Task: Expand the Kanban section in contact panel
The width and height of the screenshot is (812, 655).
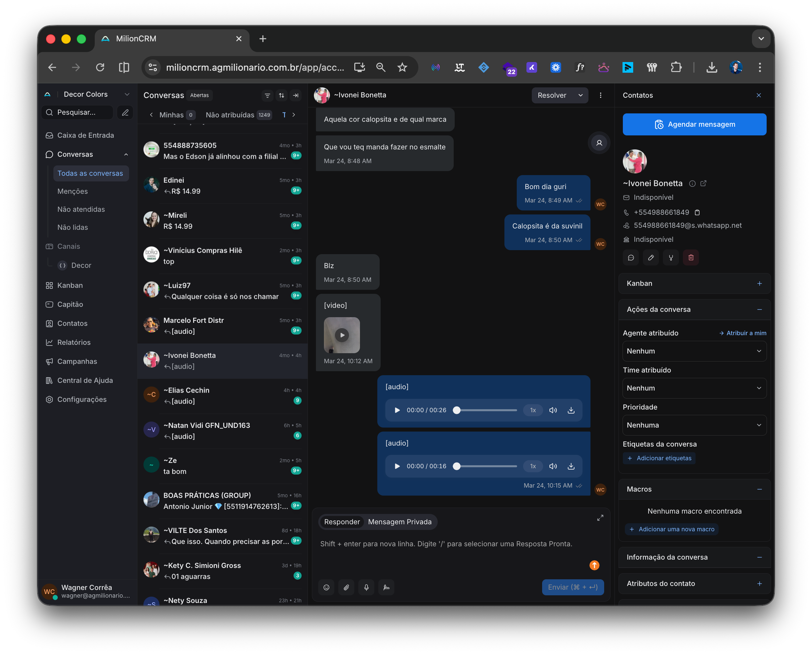Action: [760, 283]
